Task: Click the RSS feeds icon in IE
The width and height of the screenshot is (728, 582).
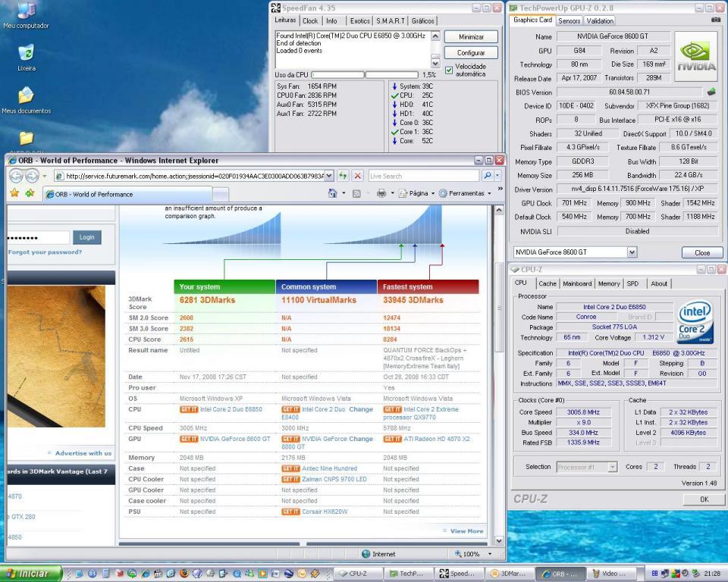Action: point(356,193)
